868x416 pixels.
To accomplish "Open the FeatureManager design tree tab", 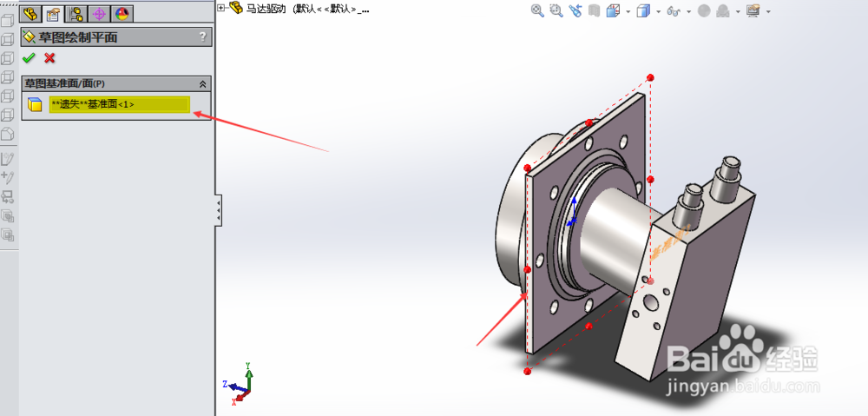I will (30, 14).
